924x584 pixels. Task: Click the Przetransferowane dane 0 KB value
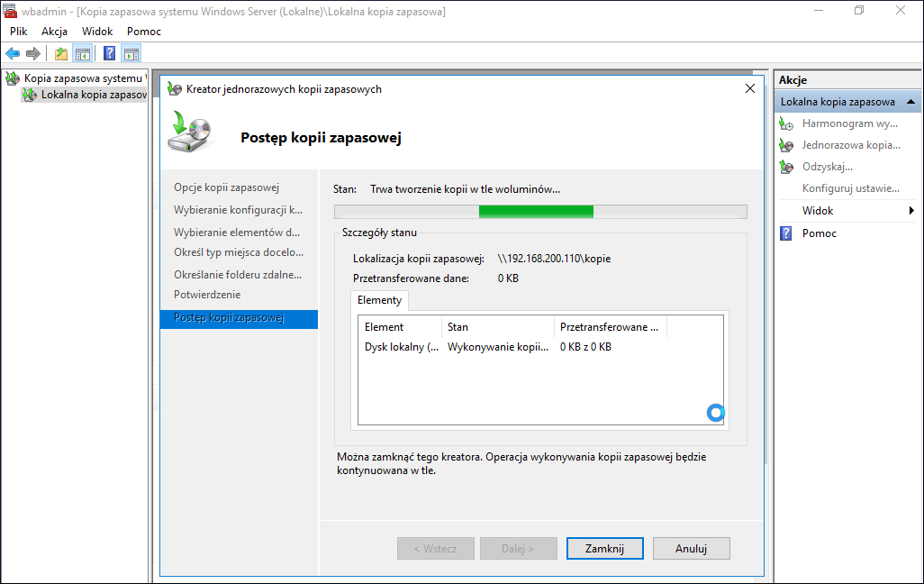tap(508, 278)
